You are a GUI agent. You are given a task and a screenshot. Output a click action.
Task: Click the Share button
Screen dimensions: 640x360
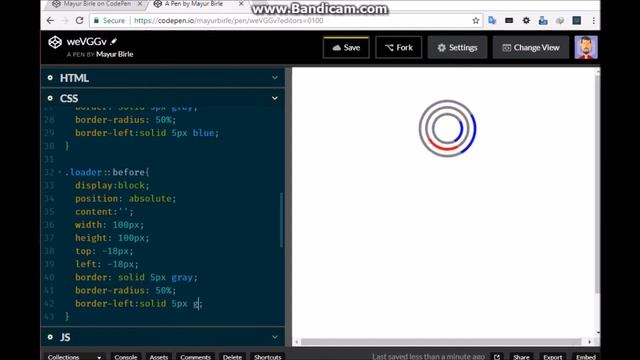point(521,357)
